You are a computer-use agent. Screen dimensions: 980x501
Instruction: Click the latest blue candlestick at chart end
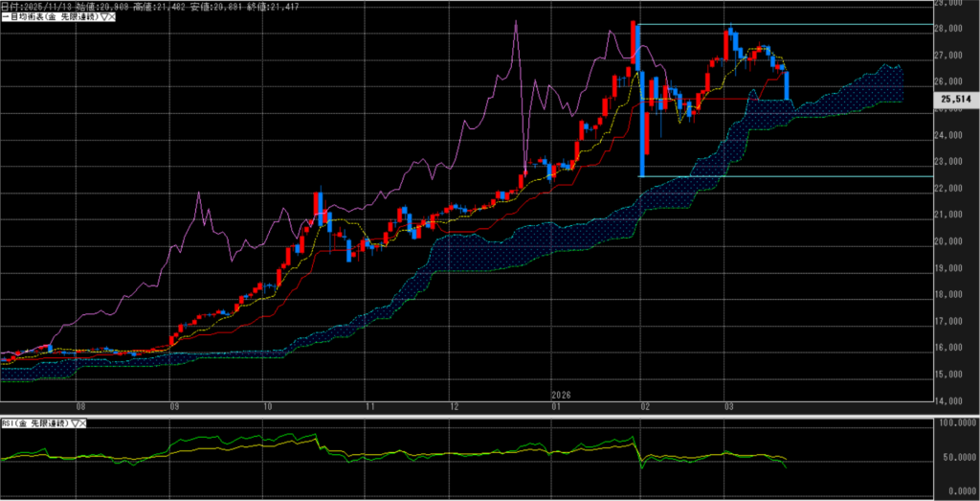click(788, 85)
